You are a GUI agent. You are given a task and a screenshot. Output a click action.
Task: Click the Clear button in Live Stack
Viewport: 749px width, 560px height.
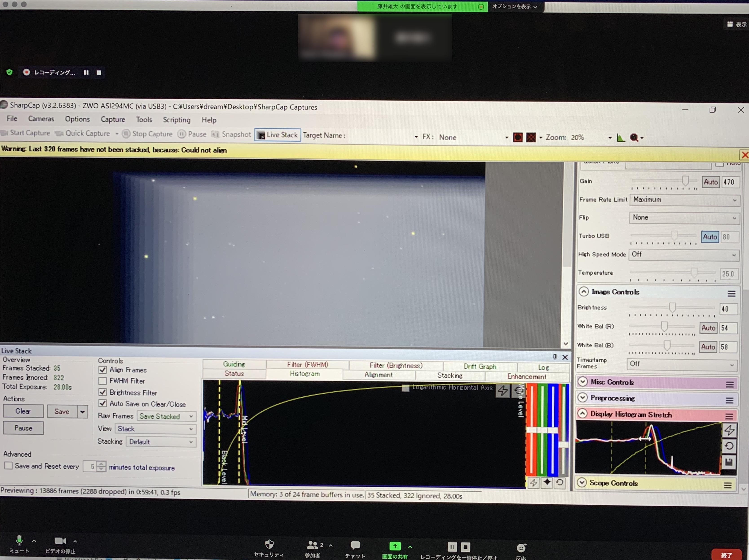pos(23,411)
